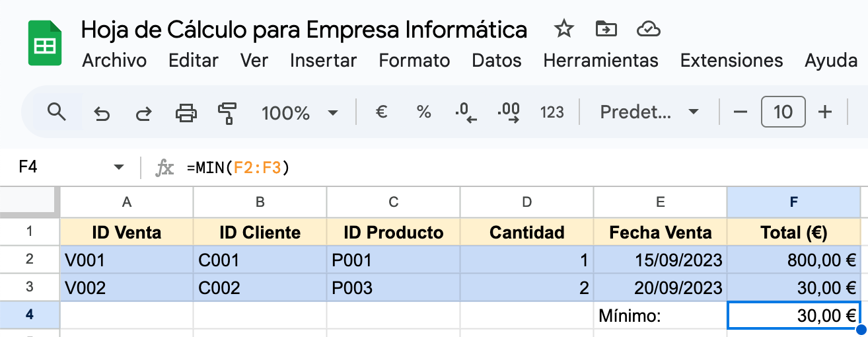Decrease the decimal places
This screenshot has width=868, height=337.
[x=466, y=112]
